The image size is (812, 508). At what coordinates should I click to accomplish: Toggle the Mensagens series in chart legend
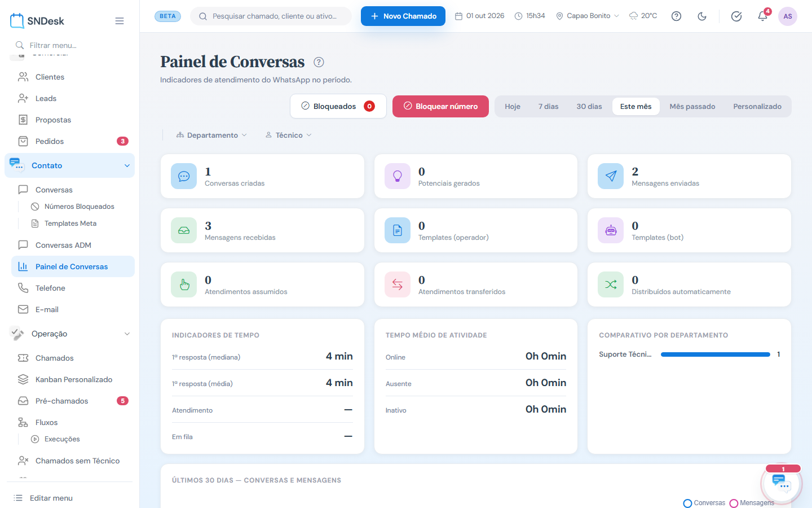pyautogui.click(x=752, y=503)
